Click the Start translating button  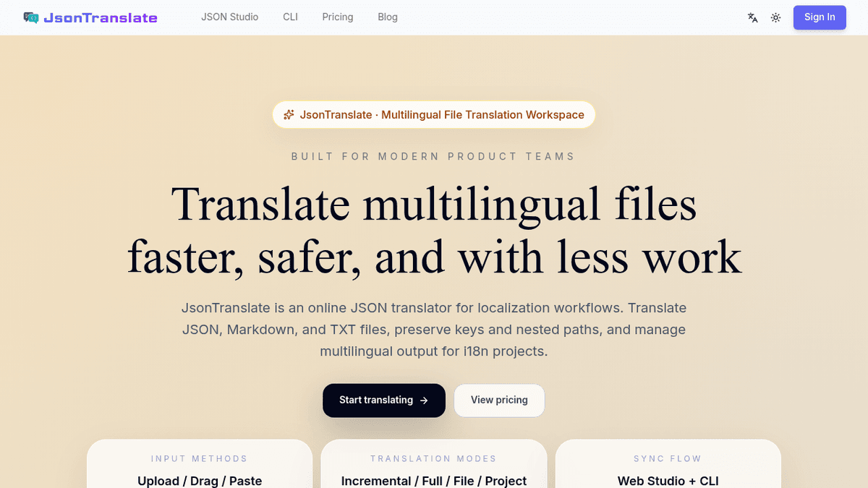(384, 401)
